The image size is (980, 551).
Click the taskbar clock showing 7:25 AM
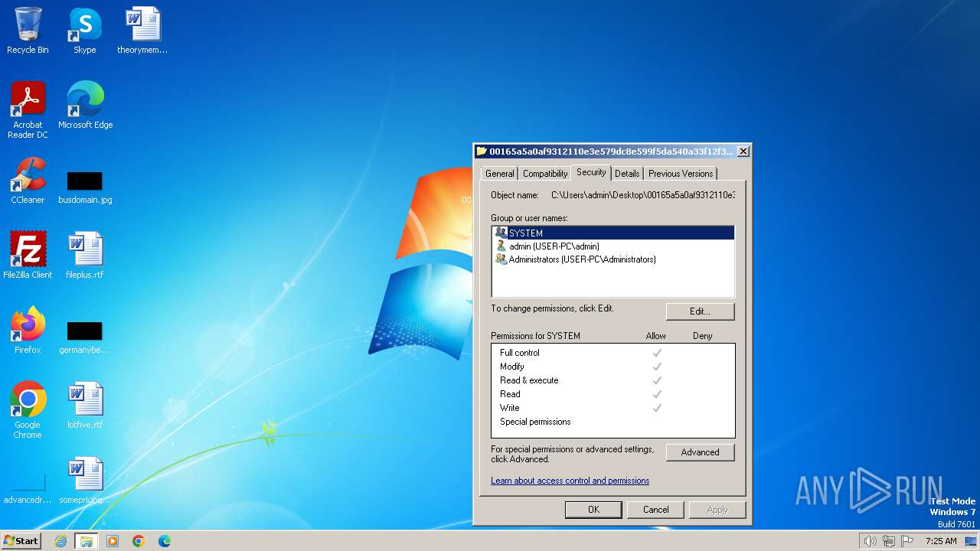click(941, 541)
